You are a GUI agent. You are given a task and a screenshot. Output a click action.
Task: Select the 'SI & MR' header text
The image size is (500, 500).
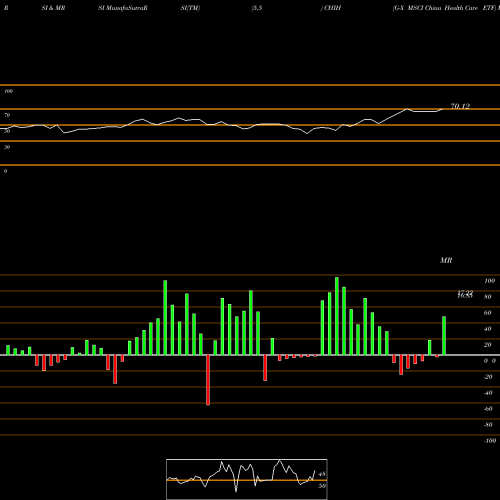pos(53,8)
